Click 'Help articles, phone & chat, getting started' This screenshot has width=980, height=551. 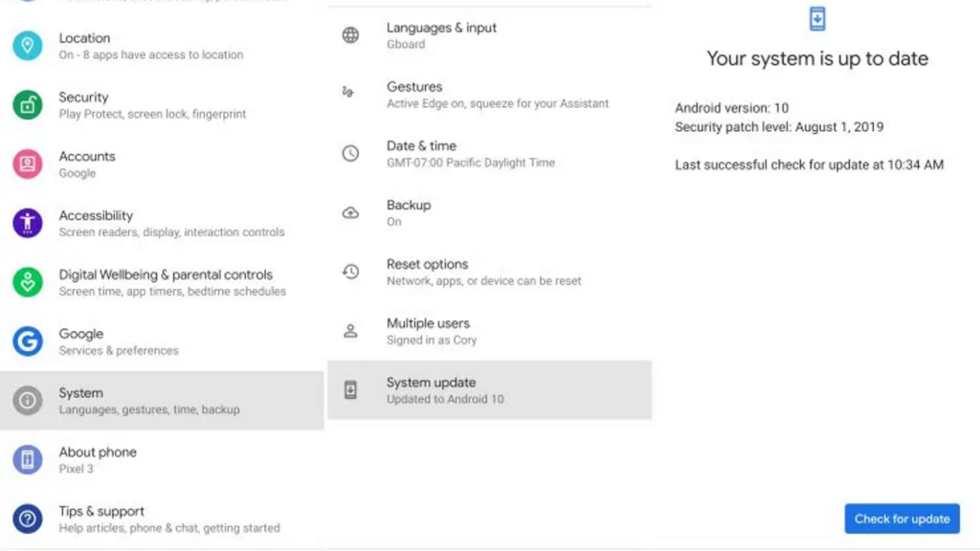(169, 528)
